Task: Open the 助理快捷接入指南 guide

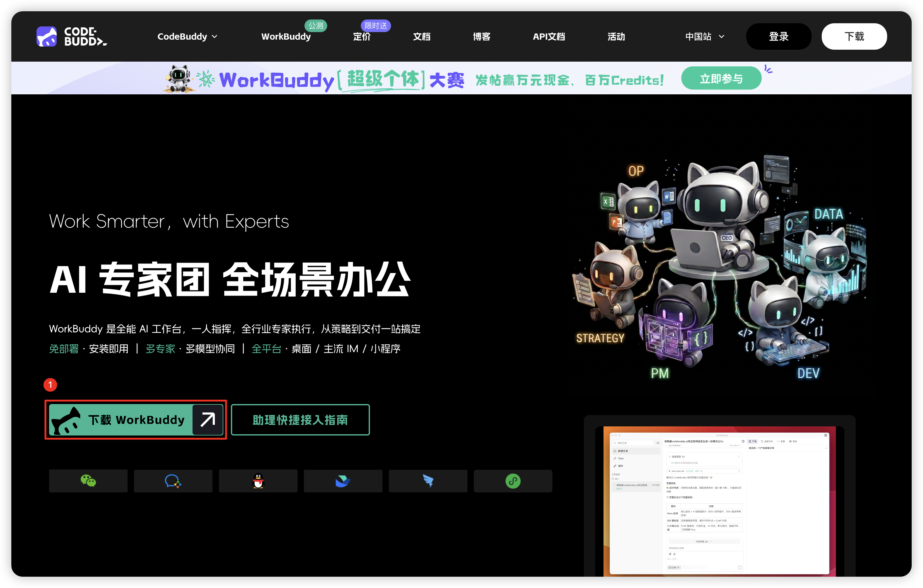Action: coord(300,419)
